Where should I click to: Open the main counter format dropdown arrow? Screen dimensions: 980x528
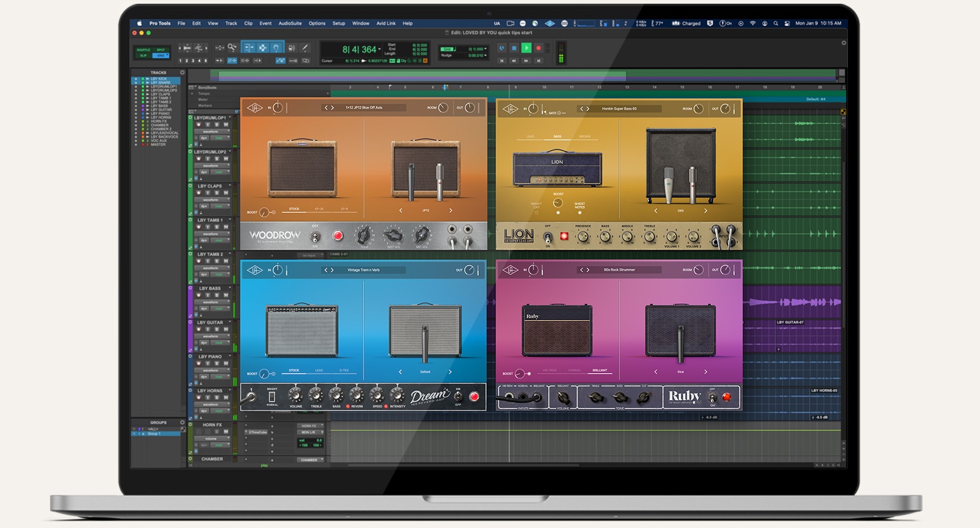coord(380,49)
